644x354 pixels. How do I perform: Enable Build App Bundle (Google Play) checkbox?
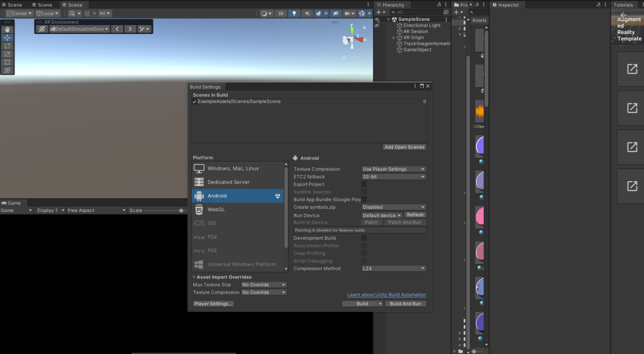click(x=364, y=199)
